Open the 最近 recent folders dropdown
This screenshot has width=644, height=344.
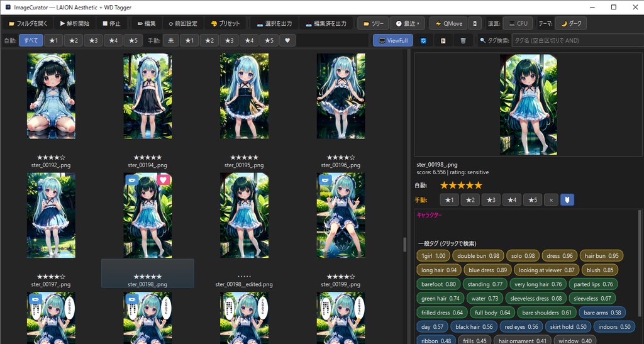(408, 23)
